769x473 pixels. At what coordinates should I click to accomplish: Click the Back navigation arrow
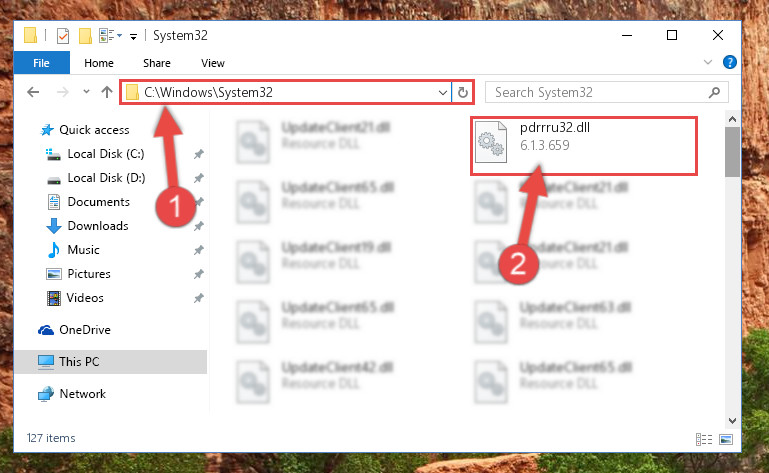[x=33, y=92]
